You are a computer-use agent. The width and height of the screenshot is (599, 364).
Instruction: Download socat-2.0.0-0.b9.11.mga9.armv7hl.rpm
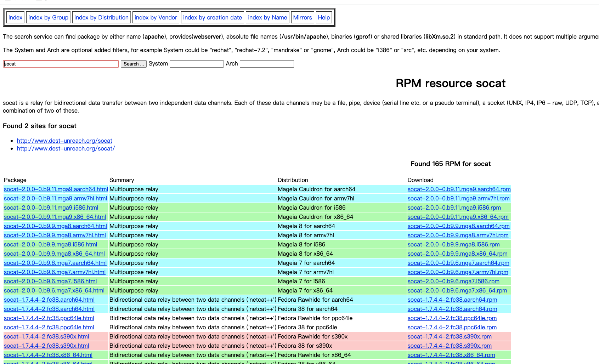pyautogui.click(x=459, y=198)
